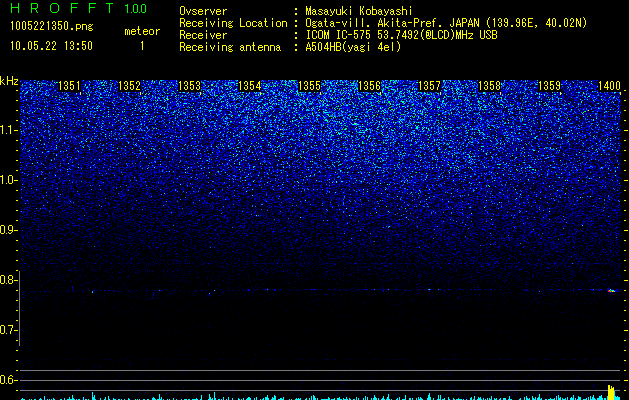Click the 1352 time marker
The image size is (629, 400).
pos(130,86)
